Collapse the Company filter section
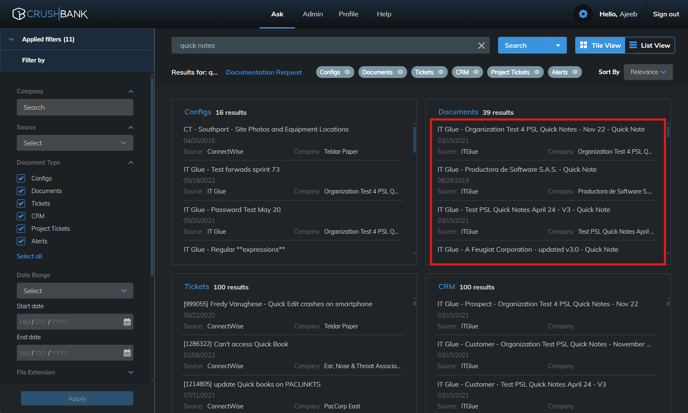This screenshot has width=688, height=413. 130,91
